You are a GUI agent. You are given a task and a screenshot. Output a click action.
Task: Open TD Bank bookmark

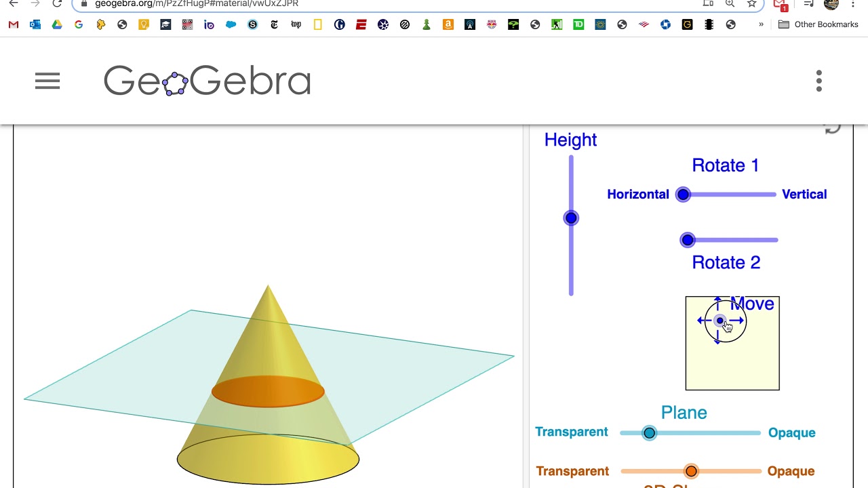click(x=578, y=24)
